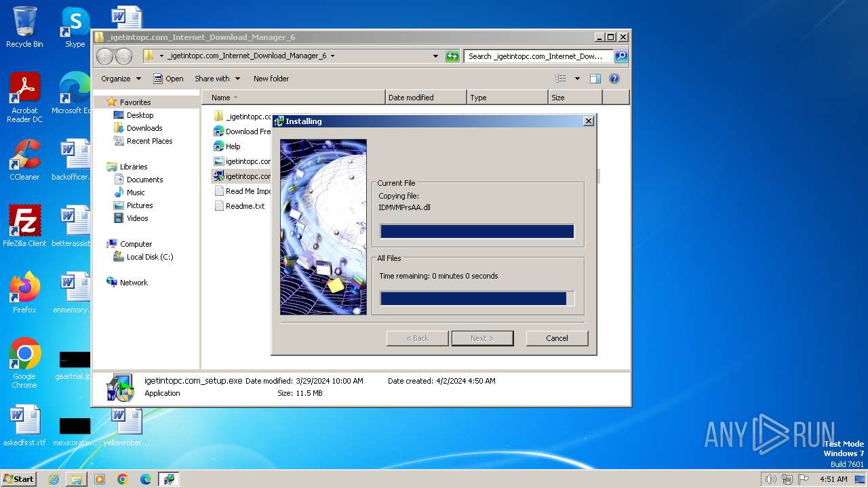This screenshot has height=488, width=868.
Task: Click the CCleaner desktop icon
Action: pos(24,160)
